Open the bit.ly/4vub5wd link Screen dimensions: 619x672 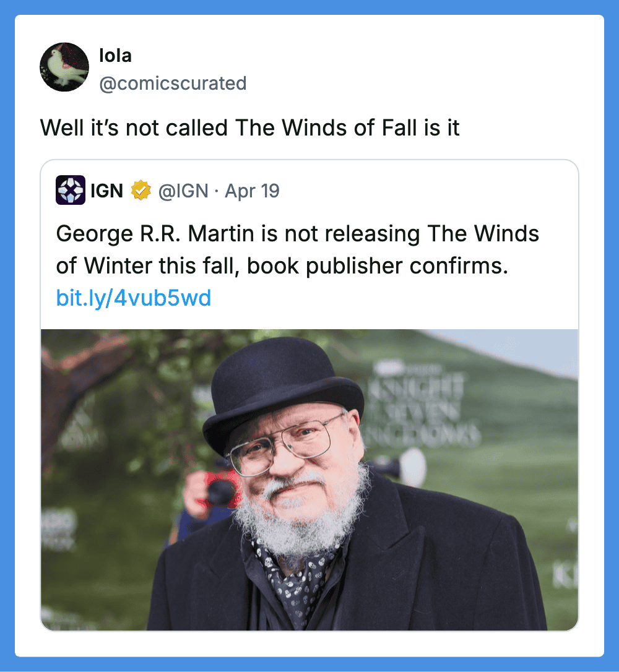134,299
